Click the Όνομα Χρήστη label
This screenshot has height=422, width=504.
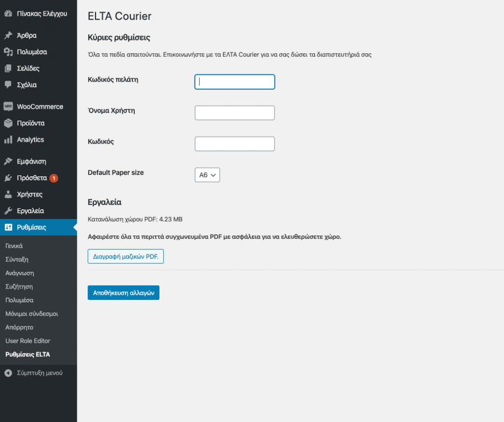click(x=111, y=111)
